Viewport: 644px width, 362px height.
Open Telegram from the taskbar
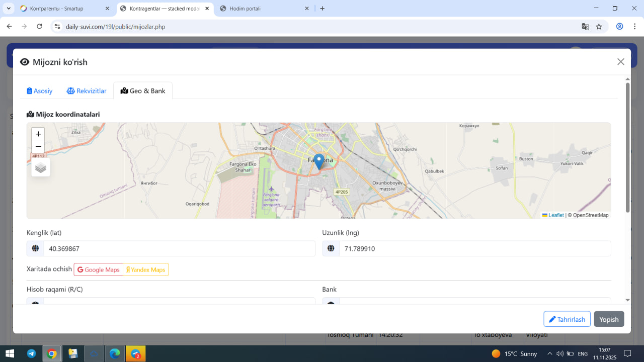point(31,353)
